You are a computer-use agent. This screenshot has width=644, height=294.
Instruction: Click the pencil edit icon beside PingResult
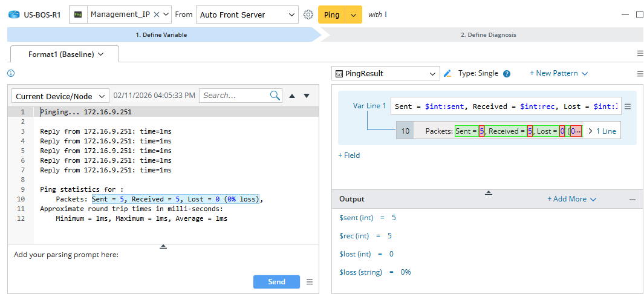(x=447, y=73)
